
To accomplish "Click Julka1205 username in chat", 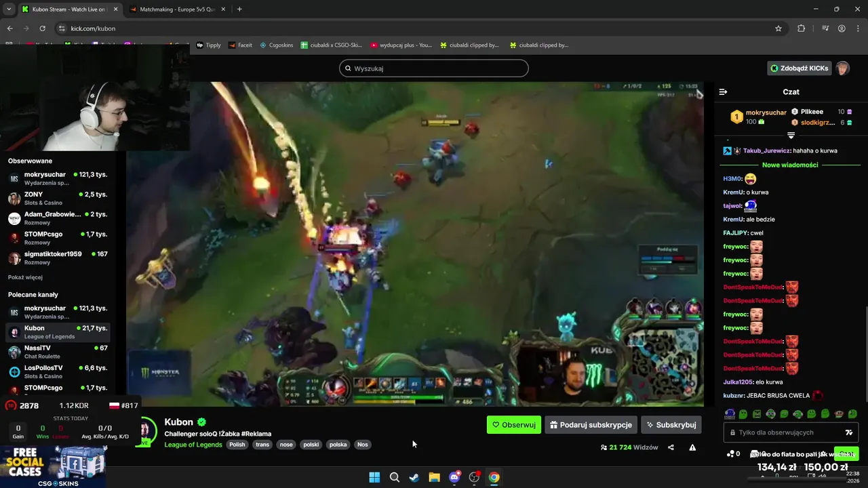I will click(x=737, y=382).
